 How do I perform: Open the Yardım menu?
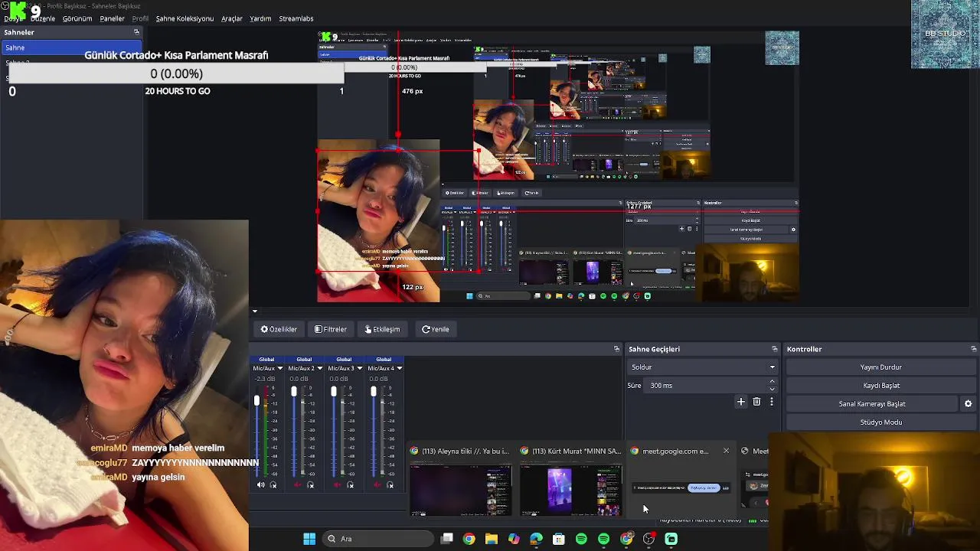[260, 18]
